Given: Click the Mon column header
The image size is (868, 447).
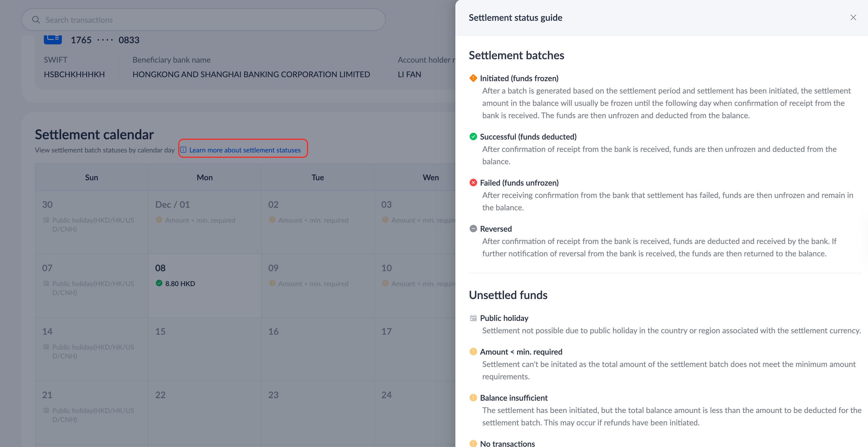Looking at the screenshot, I should (205, 177).
